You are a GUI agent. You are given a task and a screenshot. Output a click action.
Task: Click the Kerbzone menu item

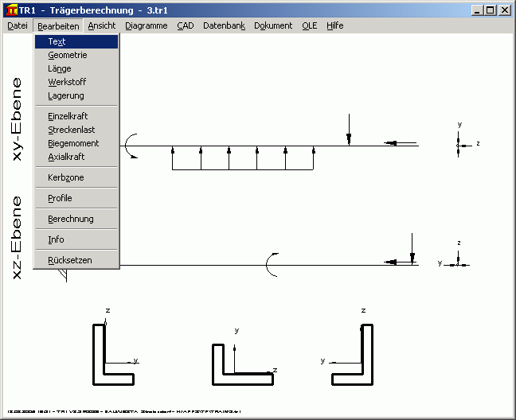tap(65, 177)
